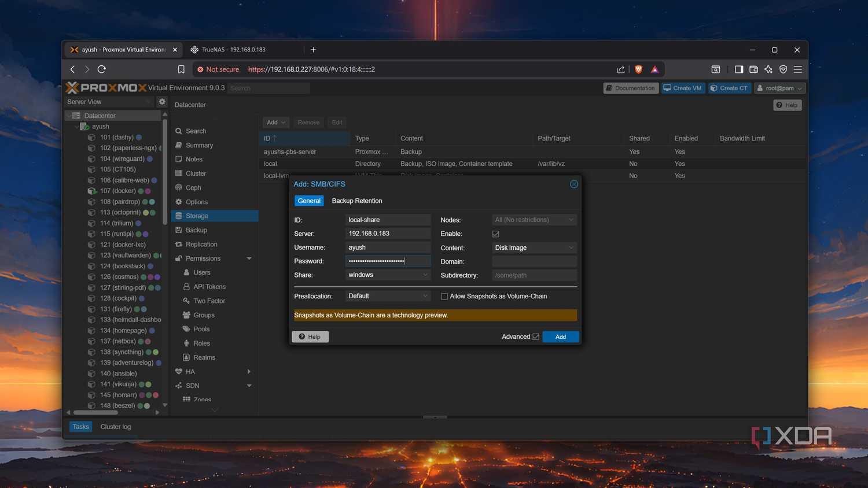The image size is (868, 488).
Task: Switch to the Backup Retention tab
Action: point(357,201)
